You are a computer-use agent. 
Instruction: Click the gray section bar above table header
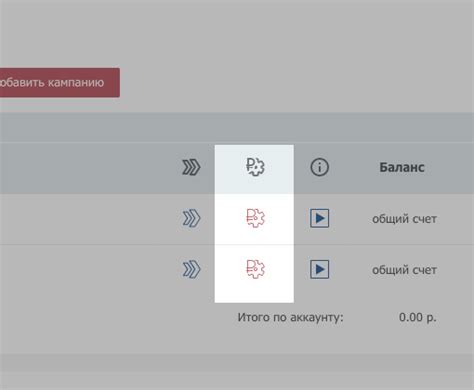click(x=237, y=127)
